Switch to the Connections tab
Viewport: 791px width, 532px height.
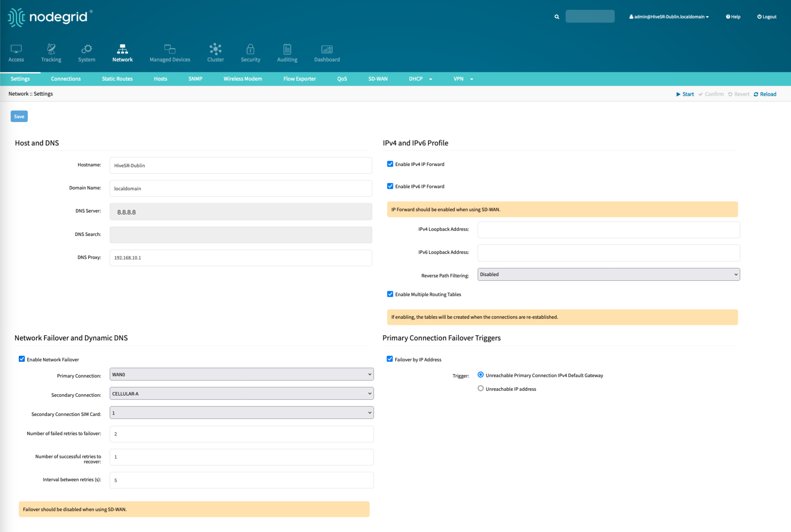[x=66, y=79]
